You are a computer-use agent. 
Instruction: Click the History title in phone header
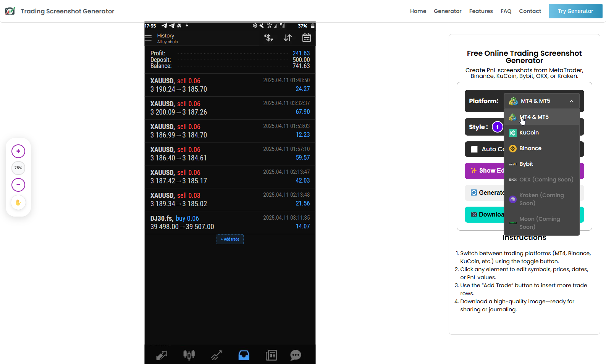[165, 36]
